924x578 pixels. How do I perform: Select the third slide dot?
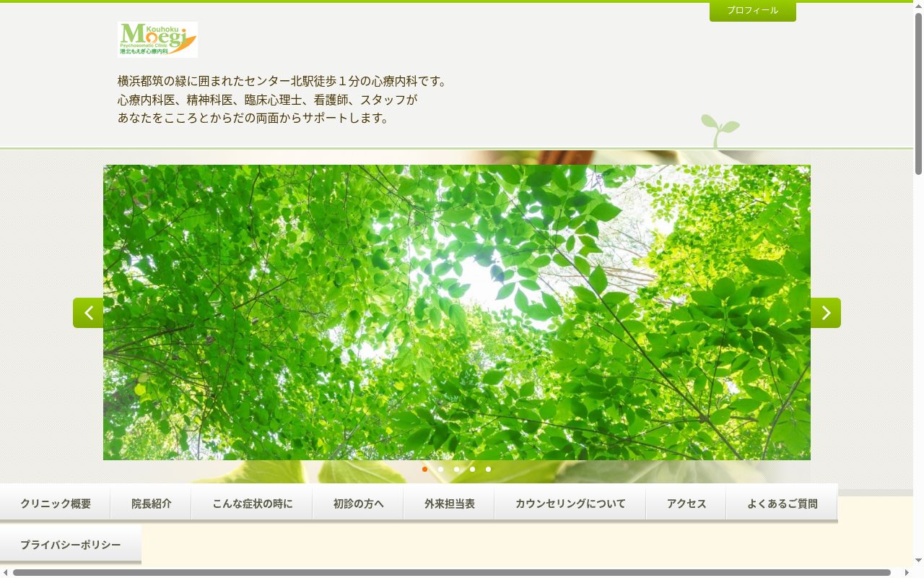pos(456,469)
